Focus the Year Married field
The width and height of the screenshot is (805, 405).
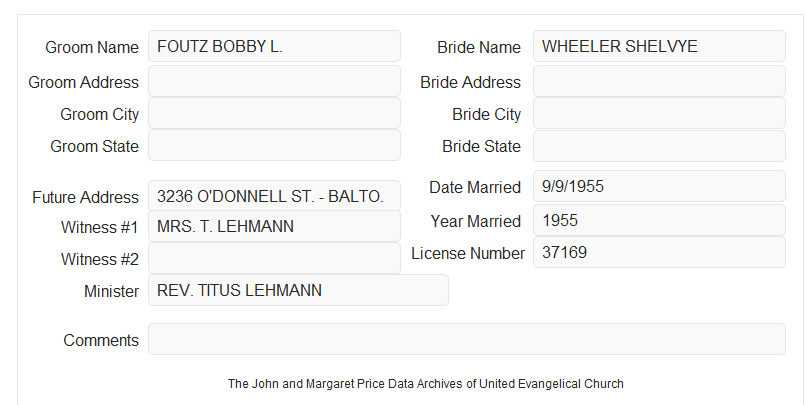pos(659,220)
